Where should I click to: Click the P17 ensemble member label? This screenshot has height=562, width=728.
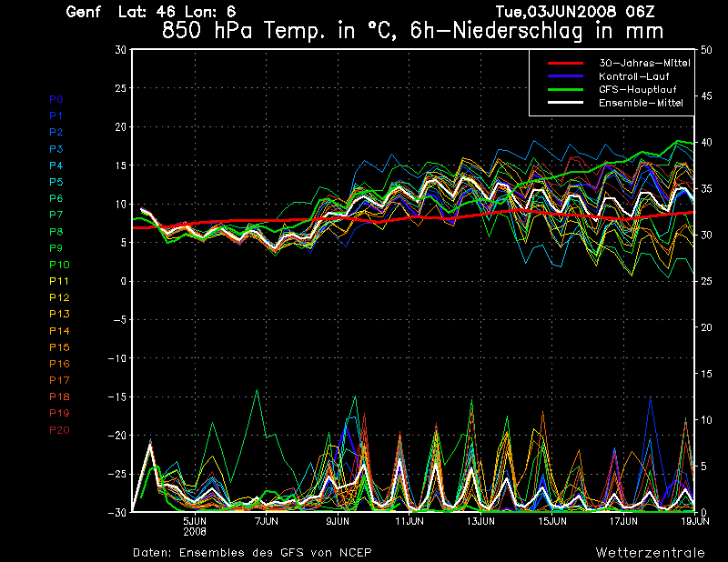point(59,380)
